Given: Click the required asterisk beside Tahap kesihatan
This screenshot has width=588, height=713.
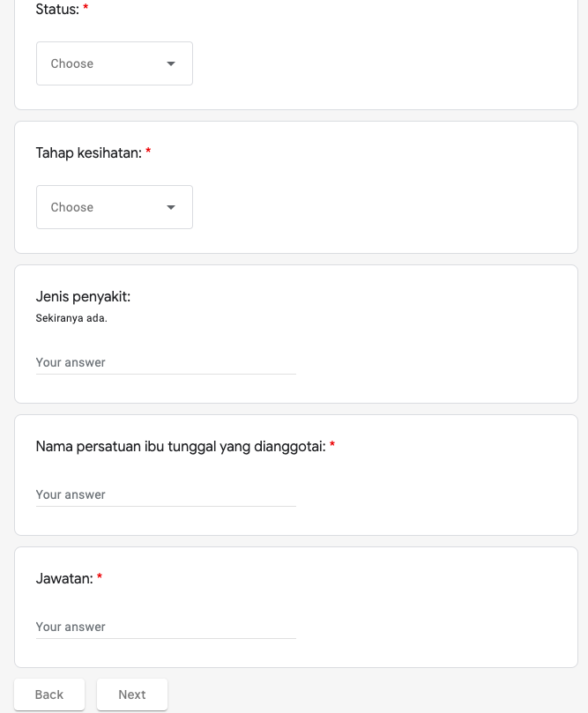Looking at the screenshot, I should 148,152.
